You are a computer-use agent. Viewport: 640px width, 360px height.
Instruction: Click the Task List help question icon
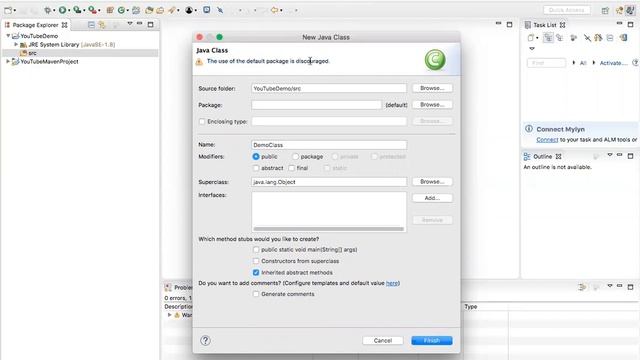click(635, 63)
